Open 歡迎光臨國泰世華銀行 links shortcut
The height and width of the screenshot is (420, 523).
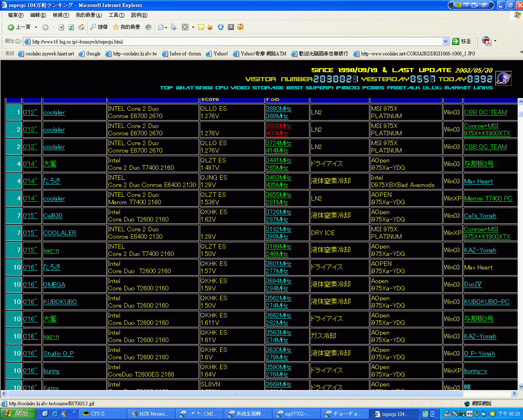[319, 54]
